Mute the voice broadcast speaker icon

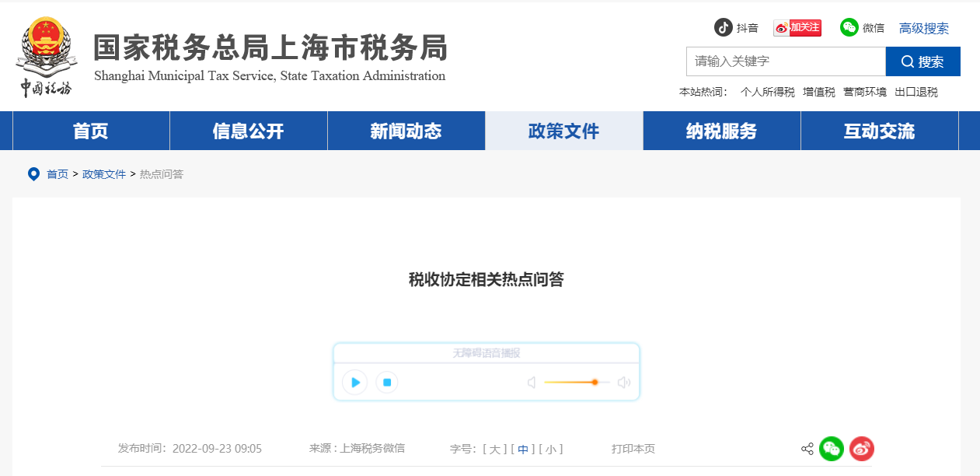531,382
